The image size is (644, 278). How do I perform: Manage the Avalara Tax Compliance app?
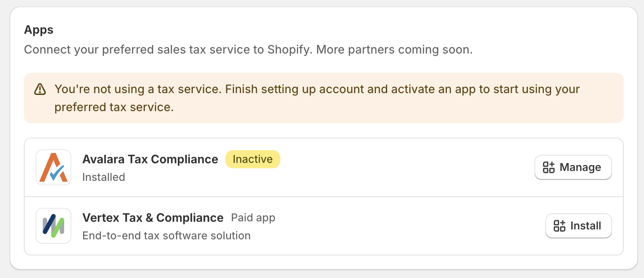pyautogui.click(x=573, y=167)
